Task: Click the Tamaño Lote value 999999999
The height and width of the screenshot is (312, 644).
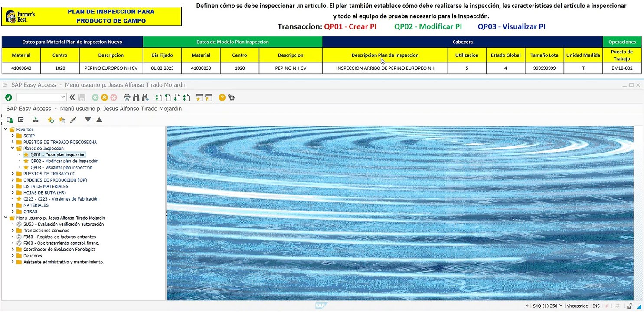Action: [x=544, y=68]
